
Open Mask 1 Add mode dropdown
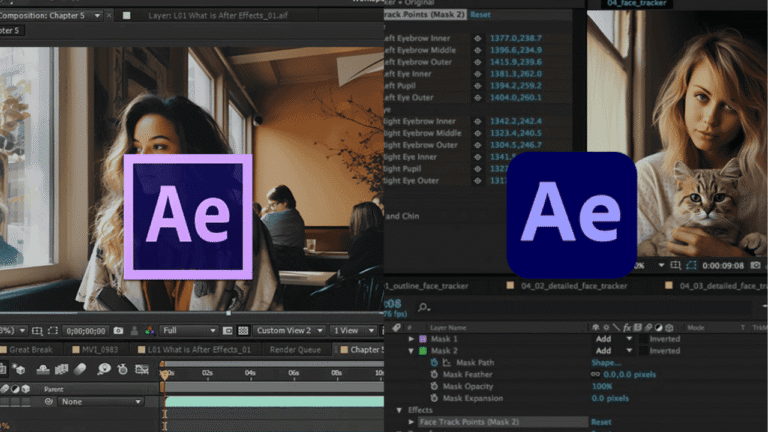(x=614, y=339)
